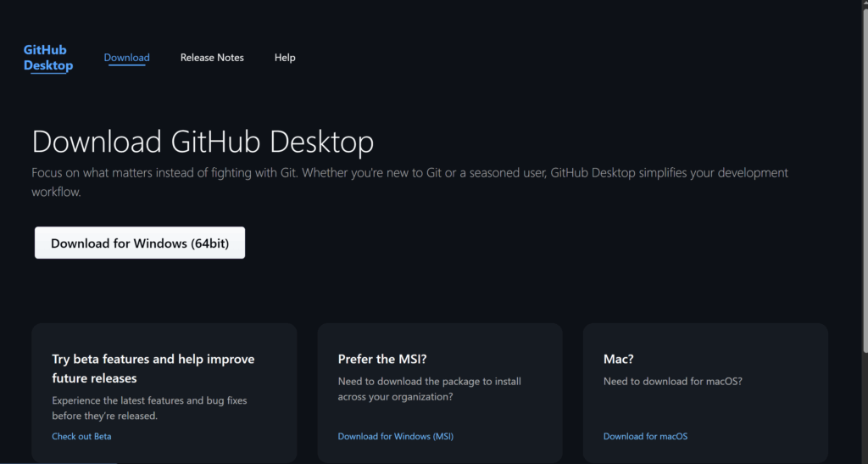
Task: Click the 'Mac?' card heading
Action: 618,359
